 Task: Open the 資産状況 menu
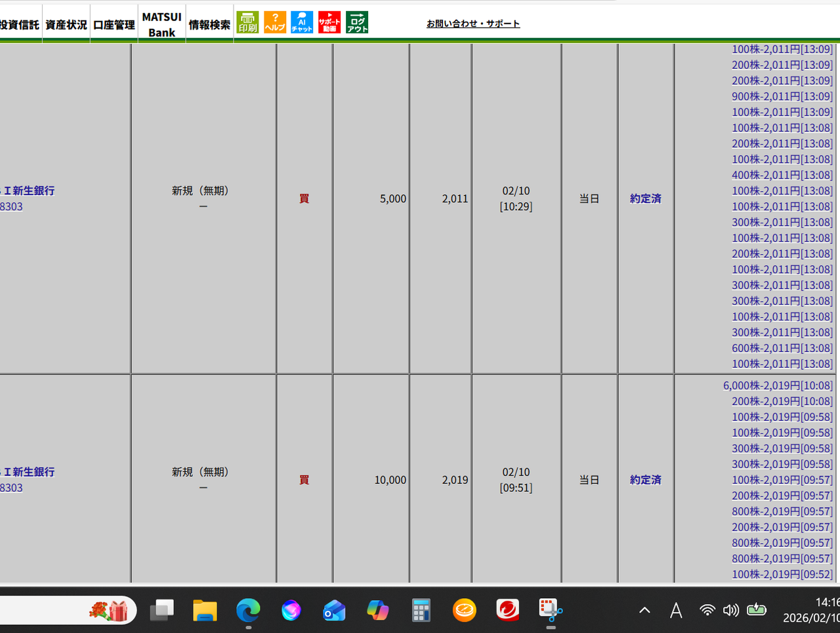coord(66,25)
